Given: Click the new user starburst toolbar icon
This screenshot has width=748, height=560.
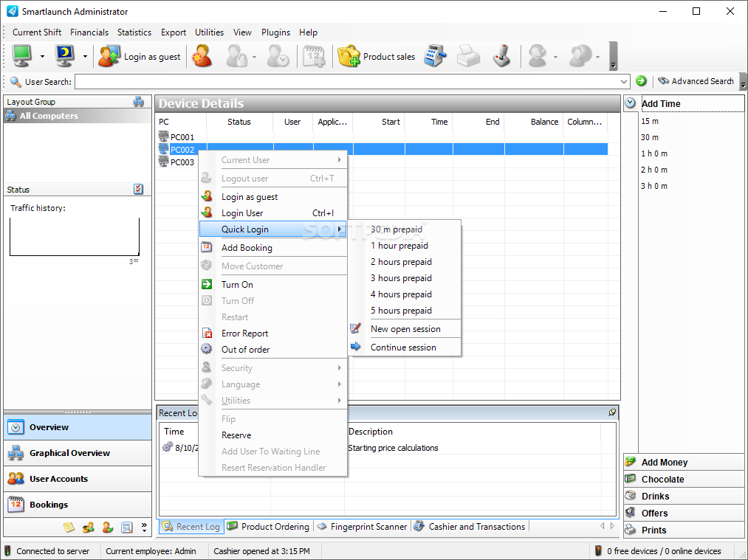Looking at the screenshot, I should [202, 56].
